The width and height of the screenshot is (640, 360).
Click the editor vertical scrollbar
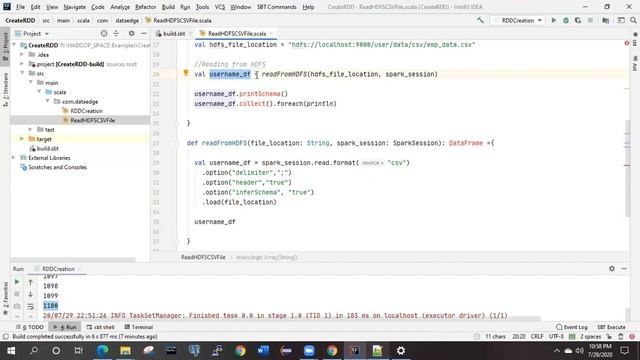[627, 168]
